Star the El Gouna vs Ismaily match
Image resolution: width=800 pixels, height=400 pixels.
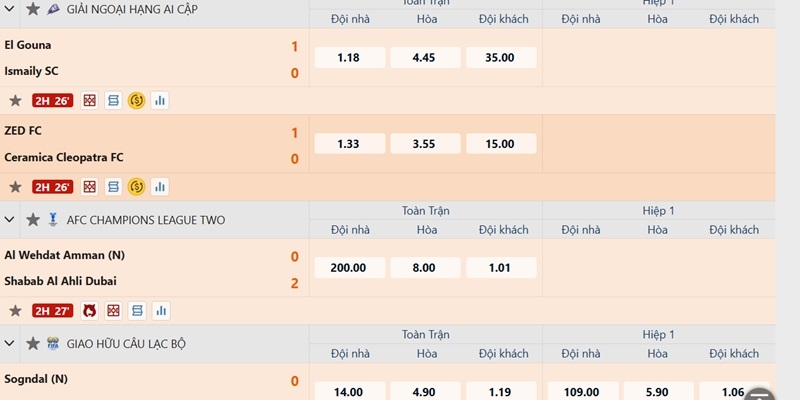[x=15, y=101]
